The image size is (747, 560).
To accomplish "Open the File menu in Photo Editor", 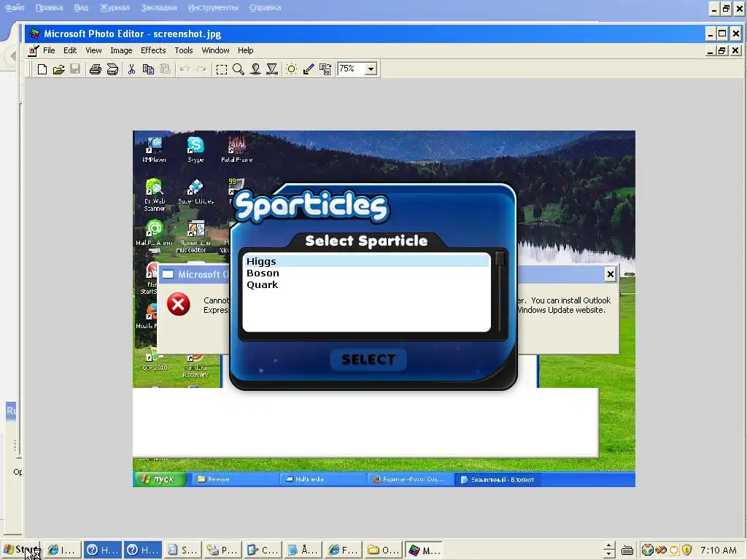I will 49,50.
